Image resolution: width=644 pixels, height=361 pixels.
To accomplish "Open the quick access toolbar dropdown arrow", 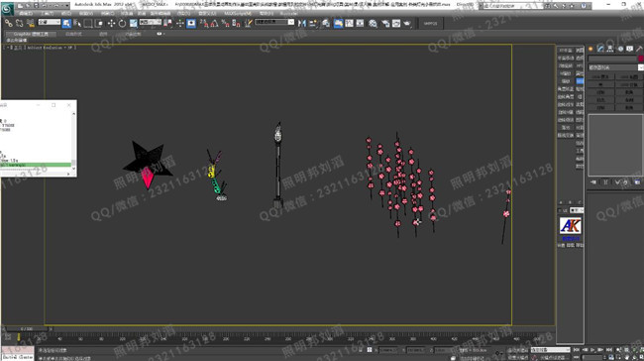I will point(67,5).
